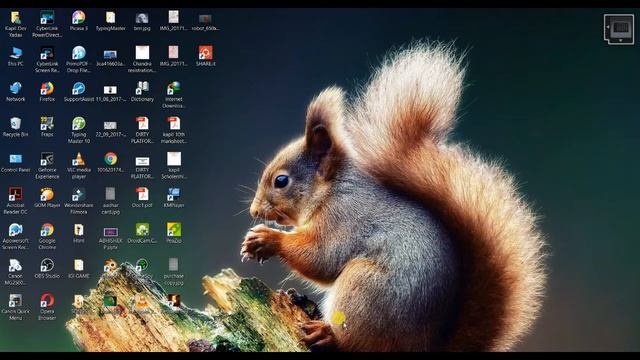
Task: Select the VLC media player shortcut
Action: [x=79, y=166]
